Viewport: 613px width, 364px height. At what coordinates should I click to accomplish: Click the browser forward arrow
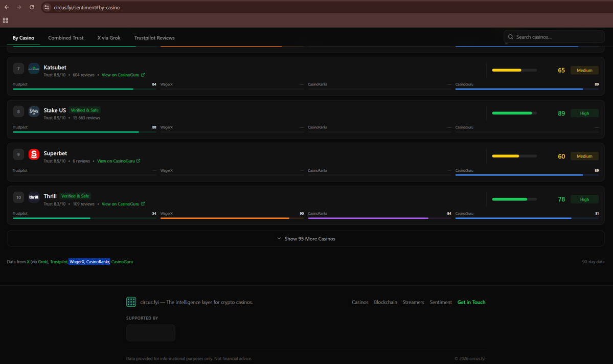[19, 7]
